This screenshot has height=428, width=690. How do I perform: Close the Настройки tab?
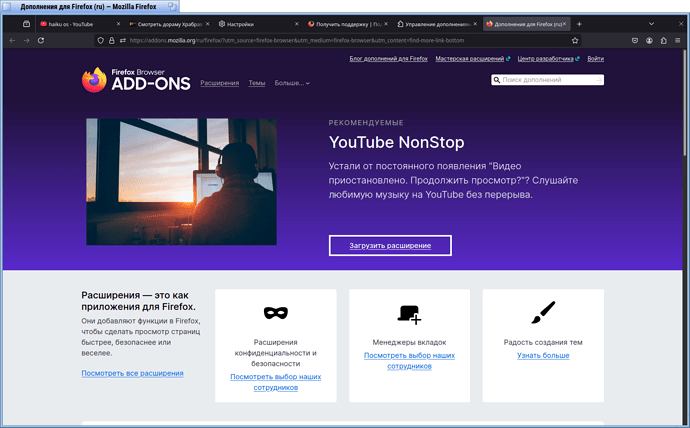pos(297,24)
